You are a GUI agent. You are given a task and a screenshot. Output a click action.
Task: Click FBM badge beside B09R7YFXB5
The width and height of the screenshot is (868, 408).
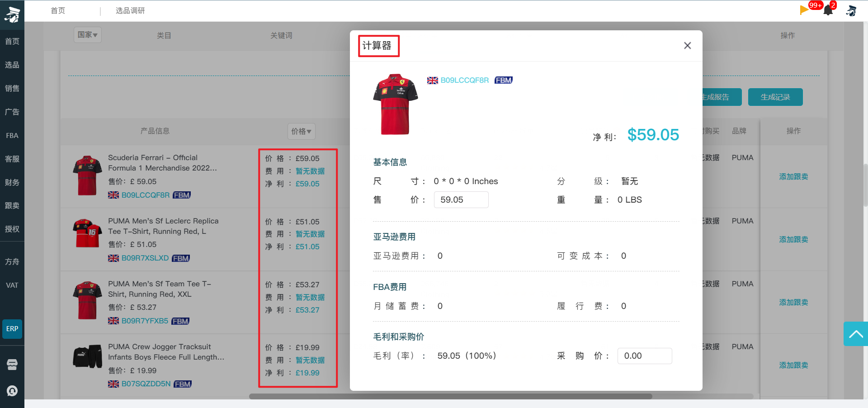(x=180, y=321)
